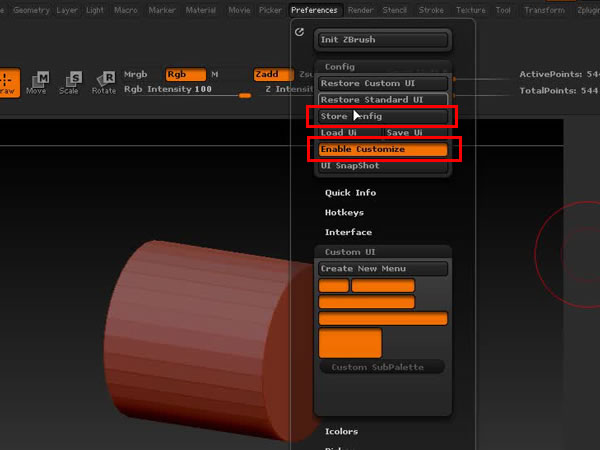Expand the Quick Info section
The width and height of the screenshot is (600, 450).
350,193
